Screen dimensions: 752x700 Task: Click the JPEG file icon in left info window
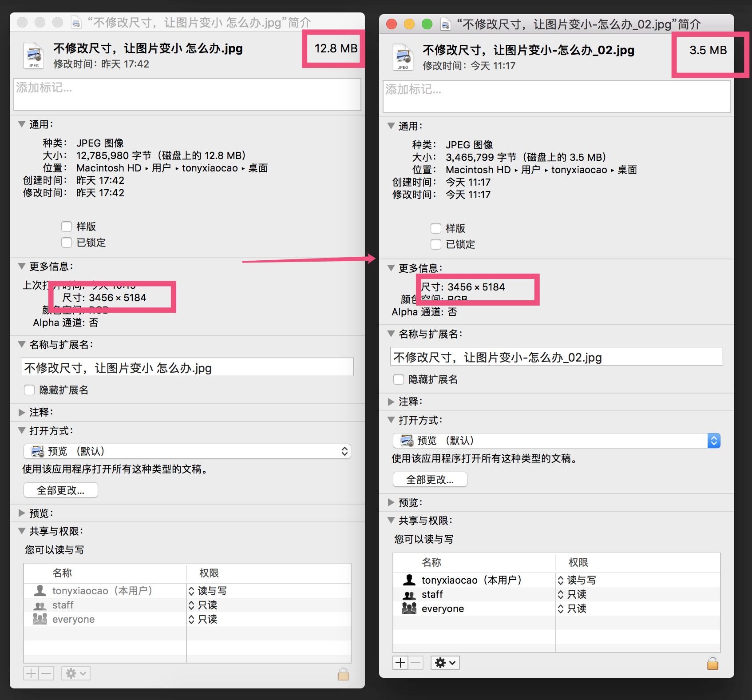33,55
